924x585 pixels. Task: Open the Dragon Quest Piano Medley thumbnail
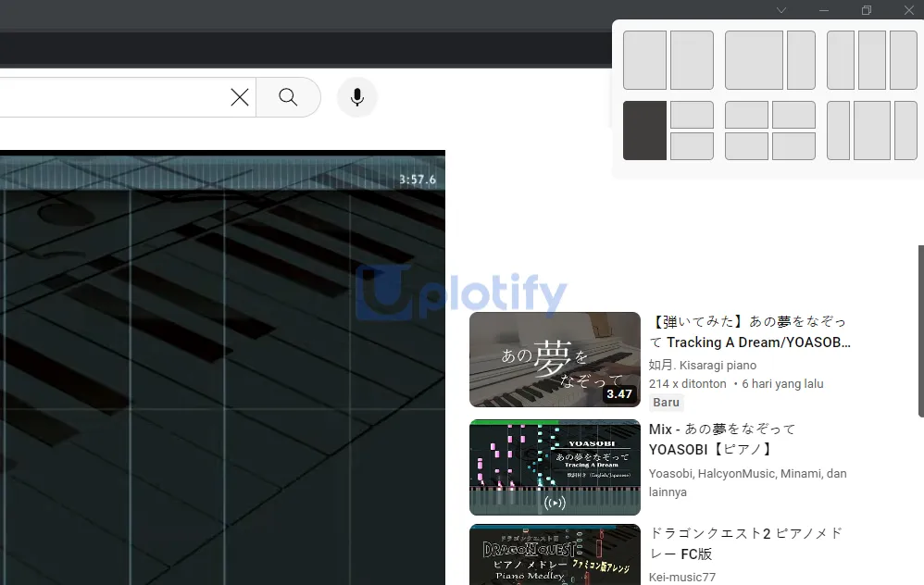click(x=556, y=554)
